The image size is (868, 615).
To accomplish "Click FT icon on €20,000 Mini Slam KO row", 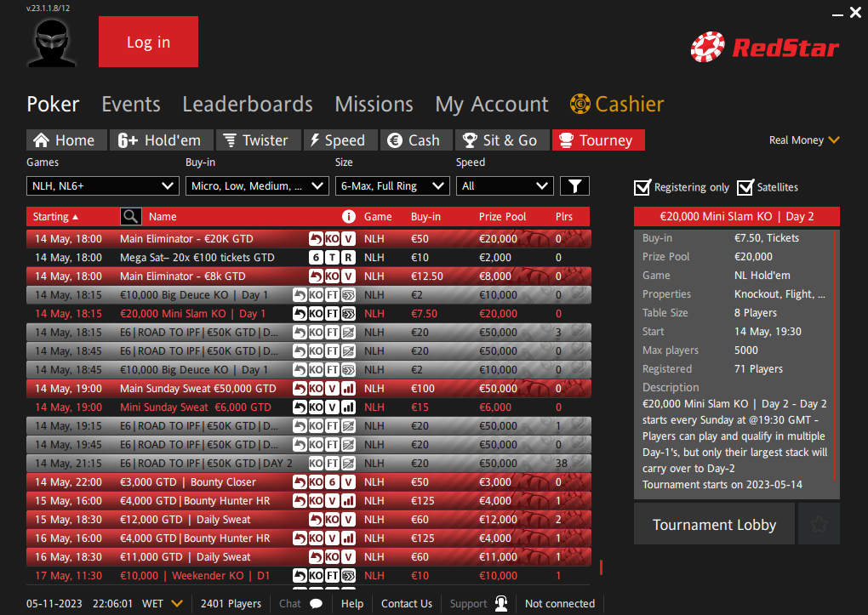I will 332,314.
